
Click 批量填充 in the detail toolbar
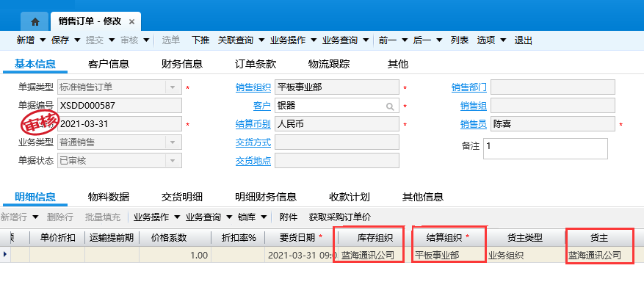tap(103, 217)
